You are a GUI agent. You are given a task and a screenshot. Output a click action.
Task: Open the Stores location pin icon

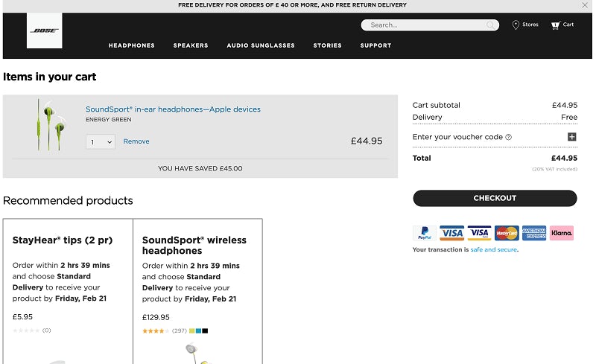516,25
